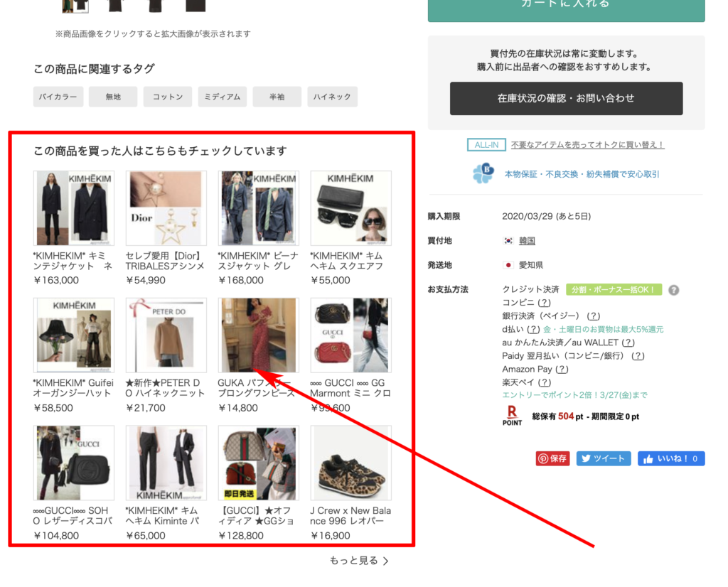
Task: Click the (?) link beside Paidy 翌月払い
Action: pos(638,356)
